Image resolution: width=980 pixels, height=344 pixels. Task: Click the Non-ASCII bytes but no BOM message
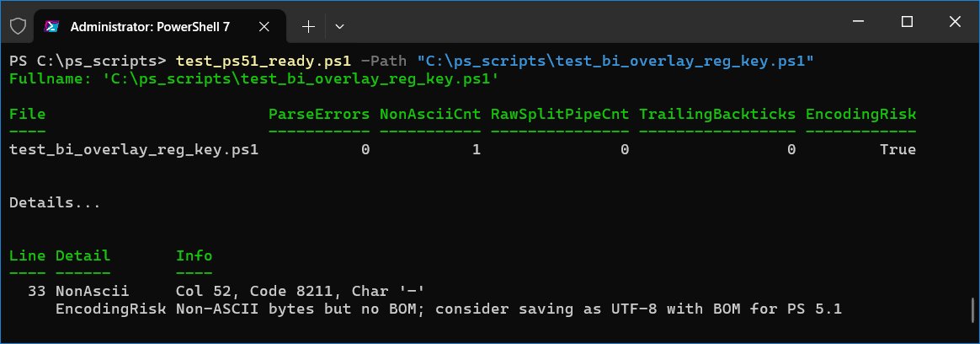click(509, 309)
